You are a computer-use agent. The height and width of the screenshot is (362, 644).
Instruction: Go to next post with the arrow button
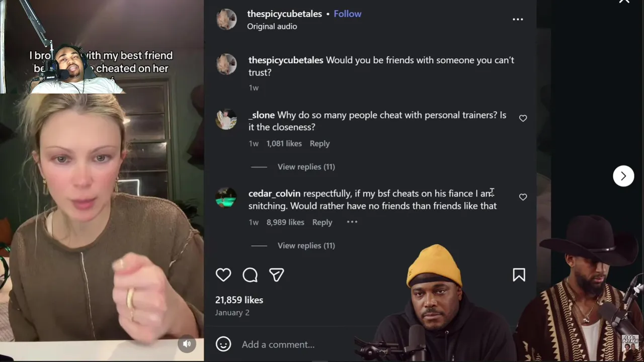[623, 176]
